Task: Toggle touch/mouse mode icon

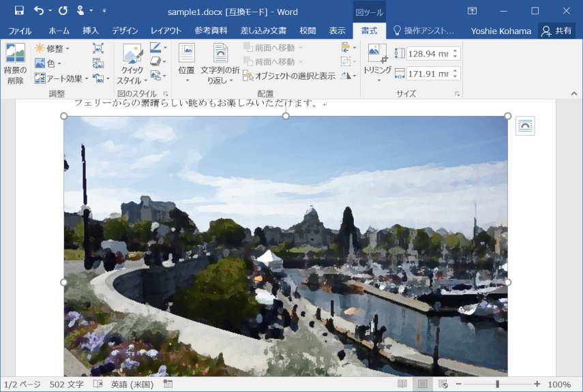Action: point(80,11)
